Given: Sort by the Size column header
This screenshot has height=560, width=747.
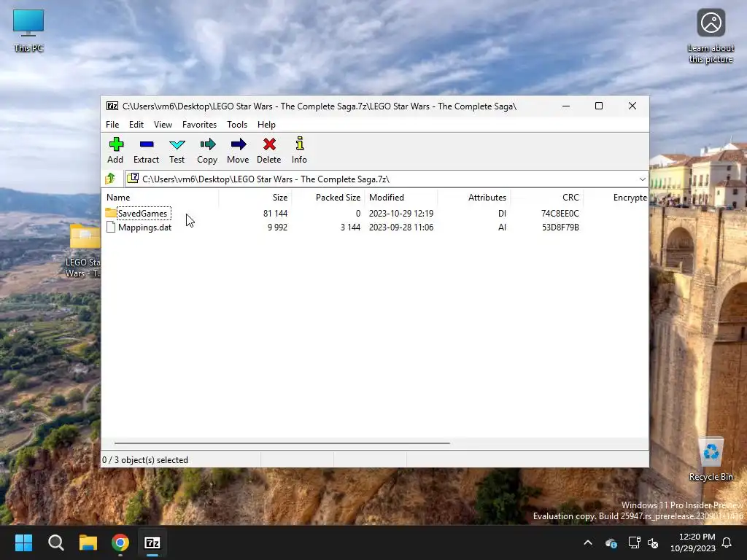Looking at the screenshot, I should pos(255,197).
